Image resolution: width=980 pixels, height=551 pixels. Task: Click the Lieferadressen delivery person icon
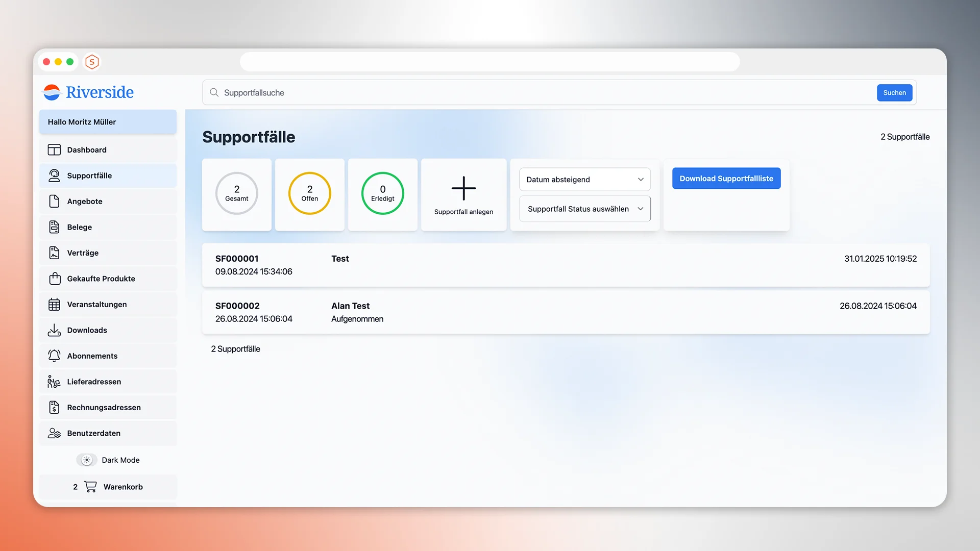coord(54,382)
